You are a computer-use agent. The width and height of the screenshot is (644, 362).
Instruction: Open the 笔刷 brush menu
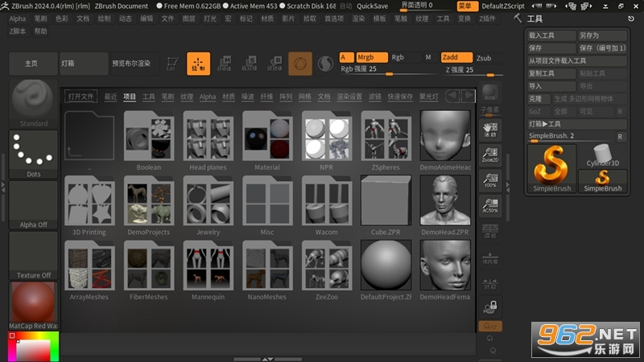40,19
